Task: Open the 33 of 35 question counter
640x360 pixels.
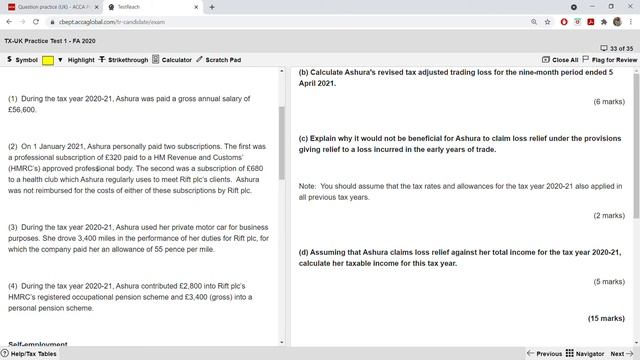Action: pos(617,49)
